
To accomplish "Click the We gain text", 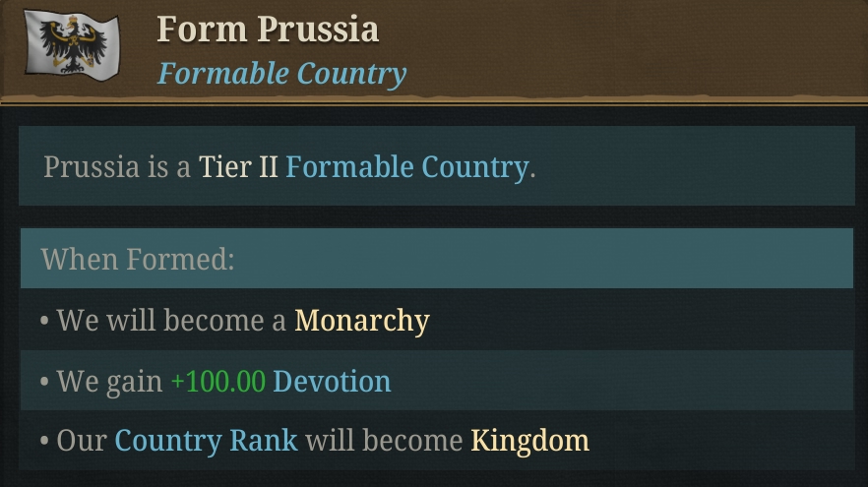I will [109, 382].
